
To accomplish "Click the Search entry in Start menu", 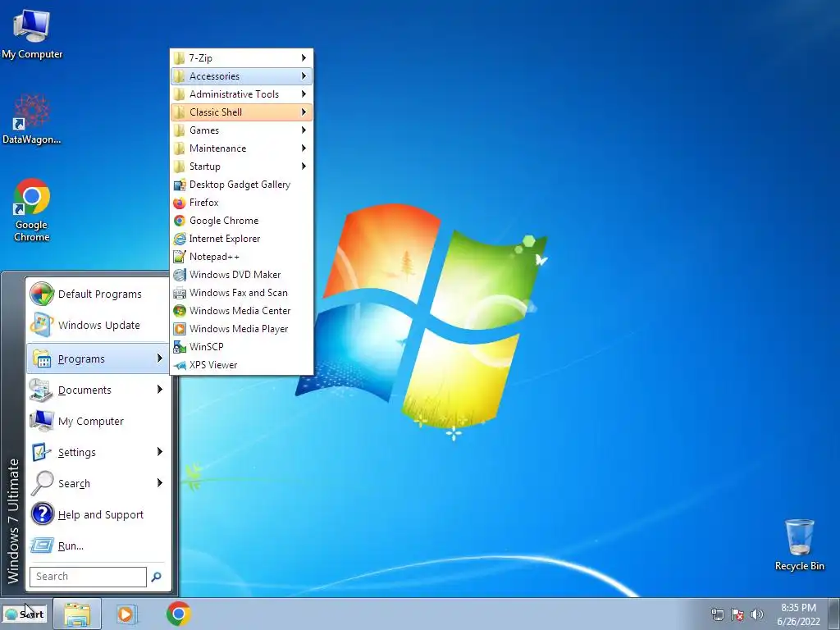I will click(x=98, y=483).
